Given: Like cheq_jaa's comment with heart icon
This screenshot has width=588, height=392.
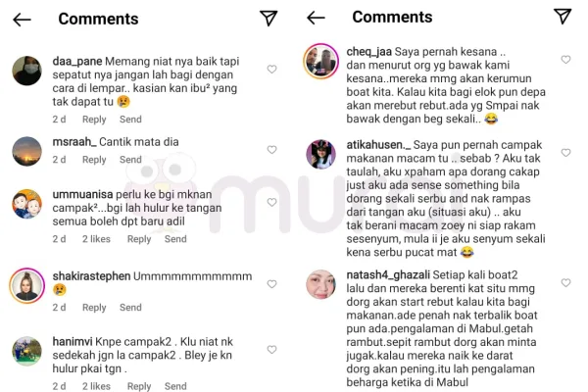Looking at the screenshot, I should tap(565, 59).
